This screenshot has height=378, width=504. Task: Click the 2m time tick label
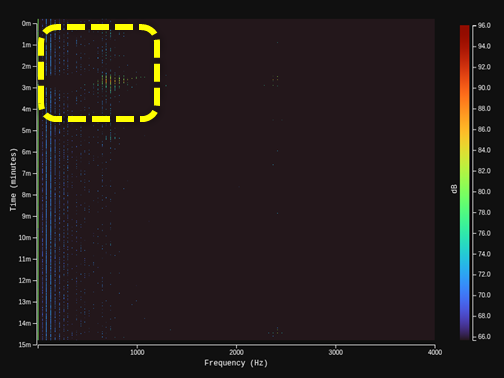(26, 66)
